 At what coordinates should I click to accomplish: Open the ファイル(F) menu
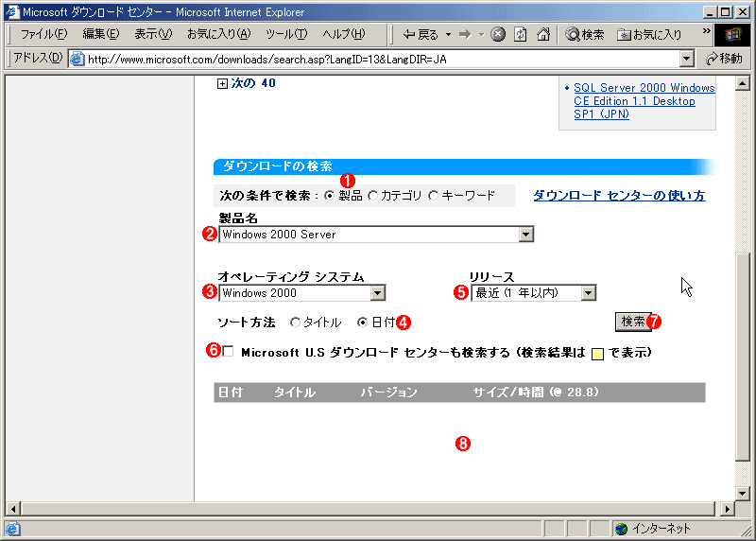pos(43,34)
